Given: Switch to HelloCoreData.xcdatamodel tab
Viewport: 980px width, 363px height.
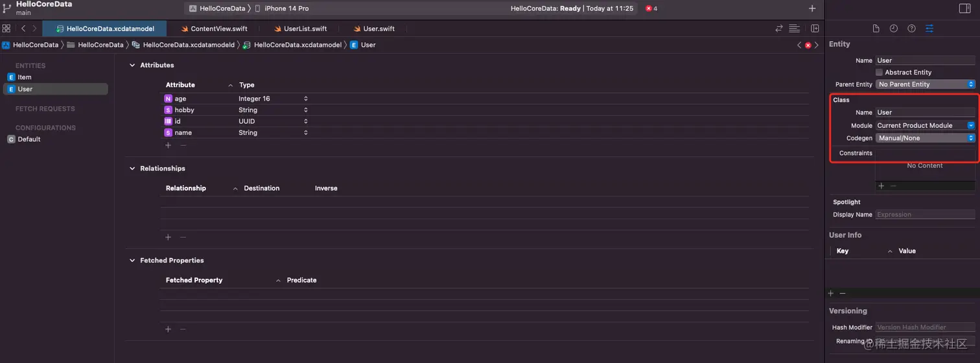Looking at the screenshot, I should click(x=104, y=29).
